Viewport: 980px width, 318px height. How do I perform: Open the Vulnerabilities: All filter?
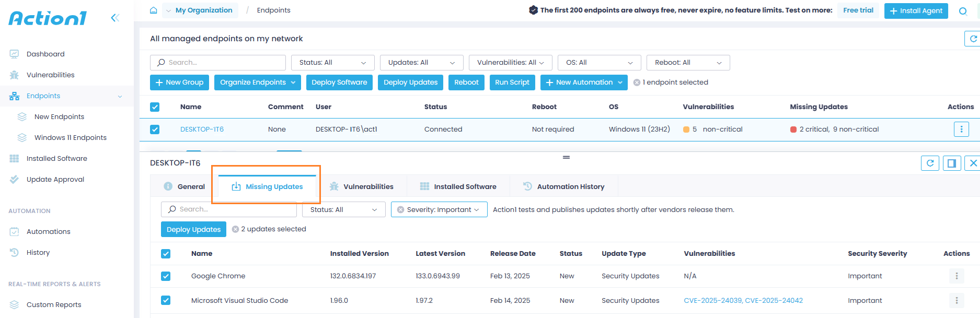point(511,63)
